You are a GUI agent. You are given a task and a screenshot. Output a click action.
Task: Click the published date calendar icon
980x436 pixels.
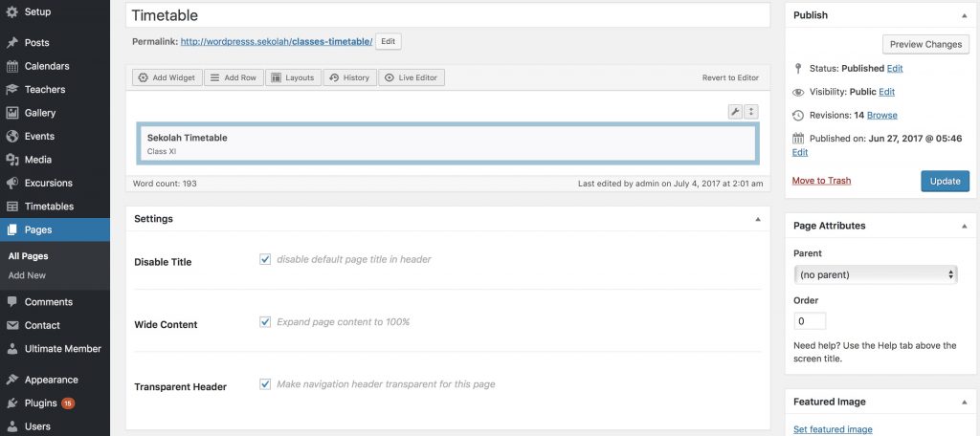tap(798, 139)
